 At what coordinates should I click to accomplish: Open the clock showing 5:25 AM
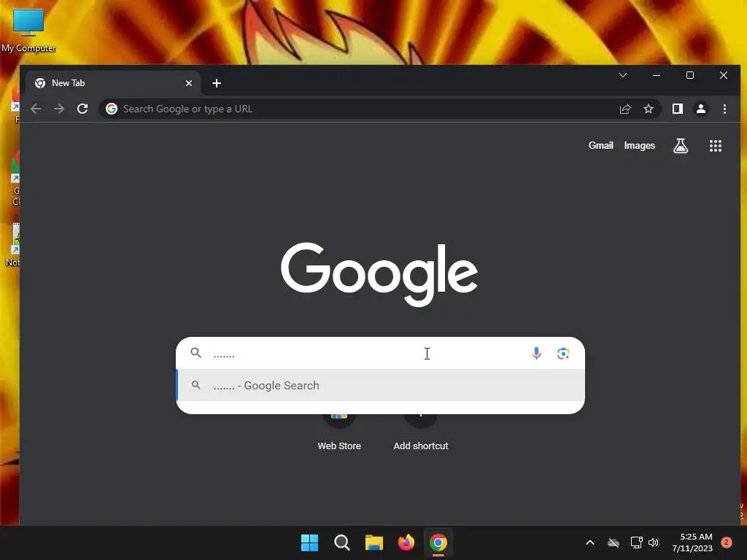pyautogui.click(x=692, y=542)
